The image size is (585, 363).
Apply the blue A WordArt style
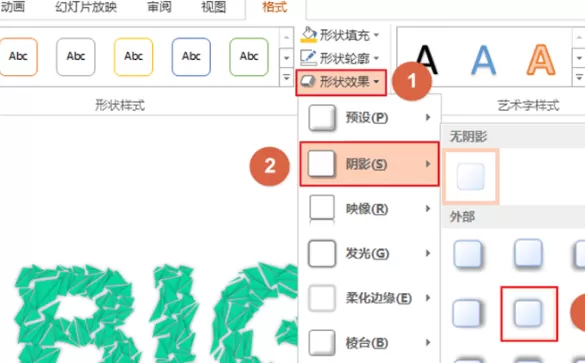pyautogui.click(x=484, y=60)
